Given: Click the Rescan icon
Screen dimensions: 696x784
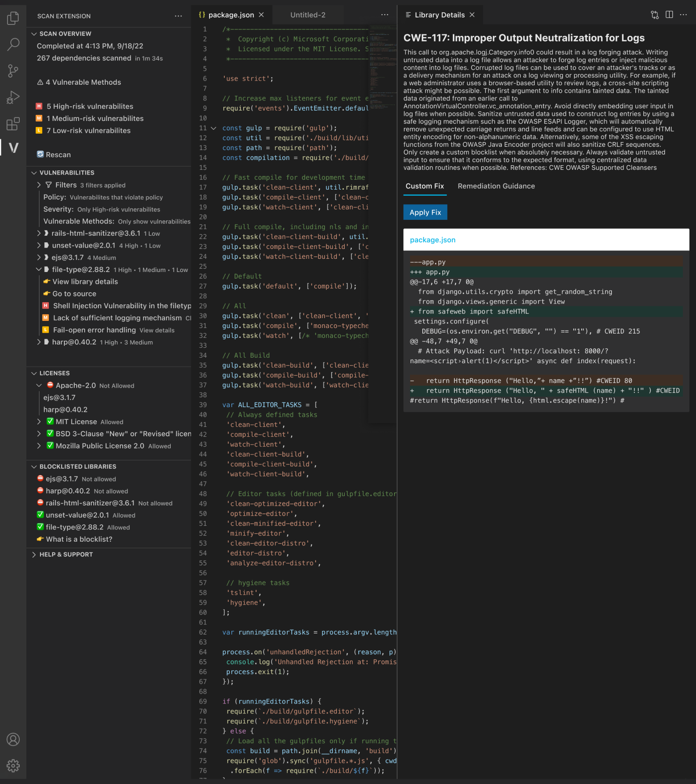Looking at the screenshot, I should pos(40,154).
